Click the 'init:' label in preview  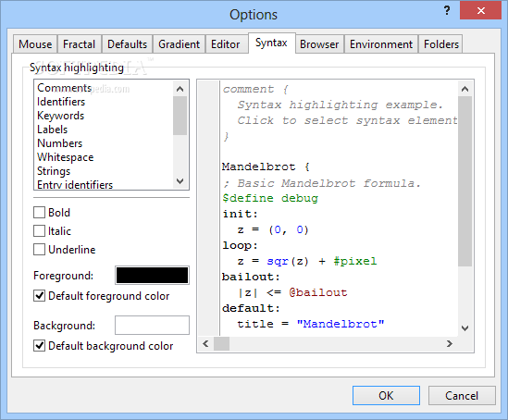click(240, 214)
